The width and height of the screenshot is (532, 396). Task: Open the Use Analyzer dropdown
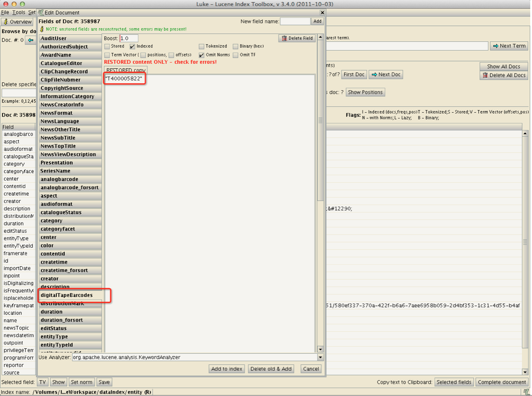tap(320, 358)
